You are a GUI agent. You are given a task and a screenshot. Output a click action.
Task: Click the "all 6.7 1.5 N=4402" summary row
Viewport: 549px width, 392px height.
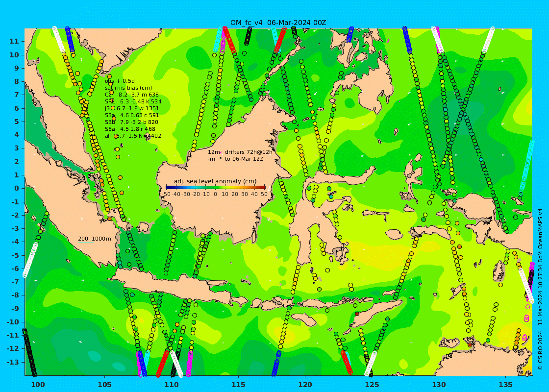point(133,136)
